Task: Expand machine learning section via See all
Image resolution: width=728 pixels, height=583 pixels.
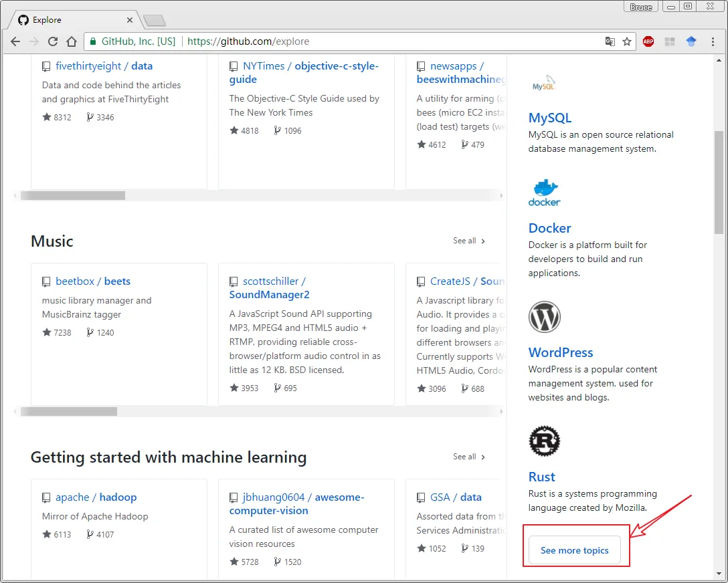Action: pos(468,457)
